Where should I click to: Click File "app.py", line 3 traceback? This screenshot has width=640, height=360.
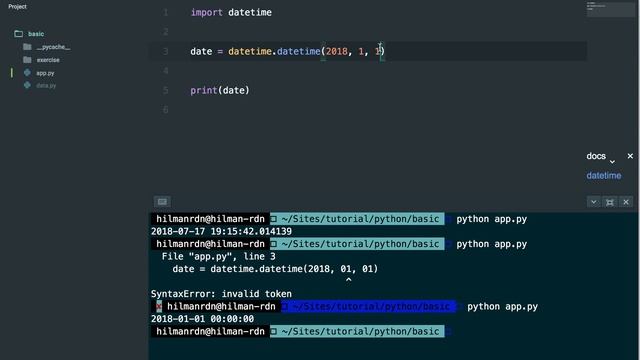click(218, 256)
